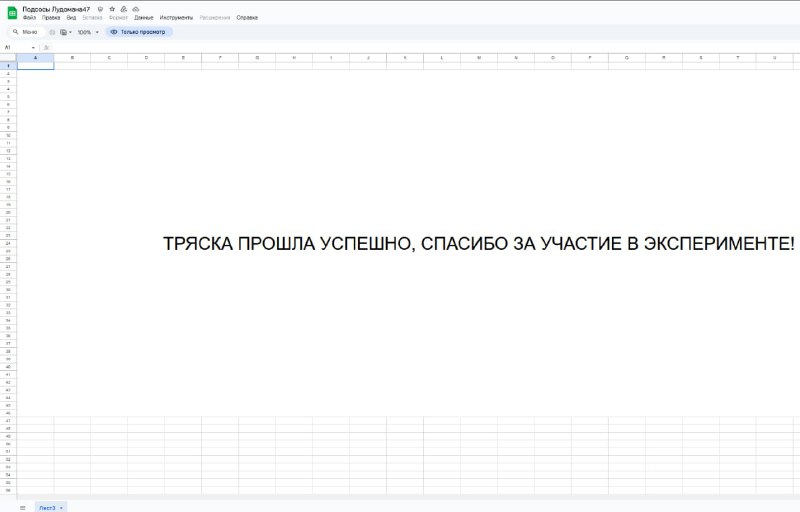Star the document with the star icon
This screenshot has height=512, width=800.
[x=111, y=9]
